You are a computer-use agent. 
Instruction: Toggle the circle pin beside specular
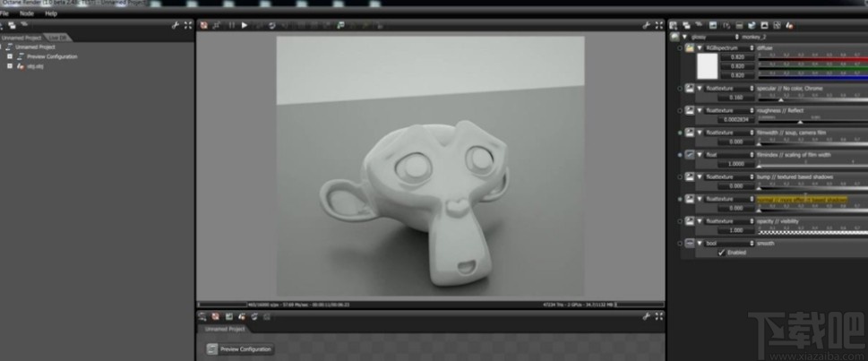click(x=680, y=89)
